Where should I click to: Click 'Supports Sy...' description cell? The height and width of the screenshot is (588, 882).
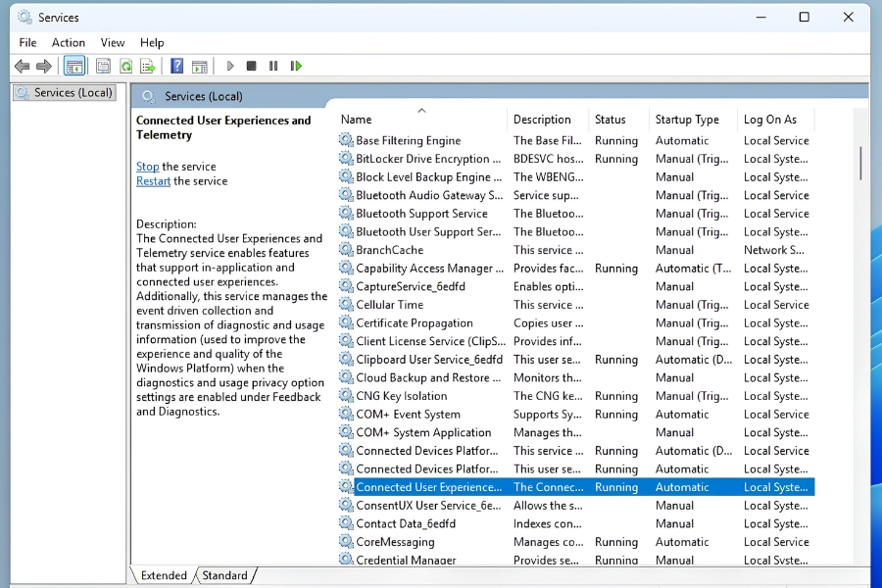click(547, 415)
